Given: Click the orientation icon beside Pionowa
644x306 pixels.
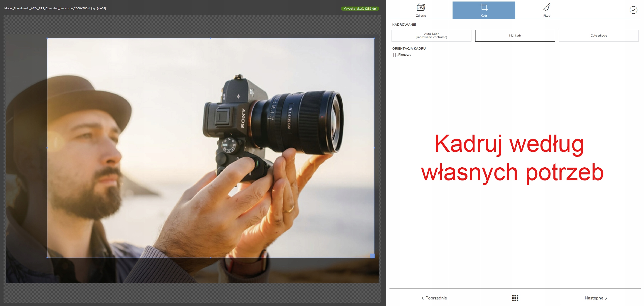Looking at the screenshot, I should (x=395, y=55).
